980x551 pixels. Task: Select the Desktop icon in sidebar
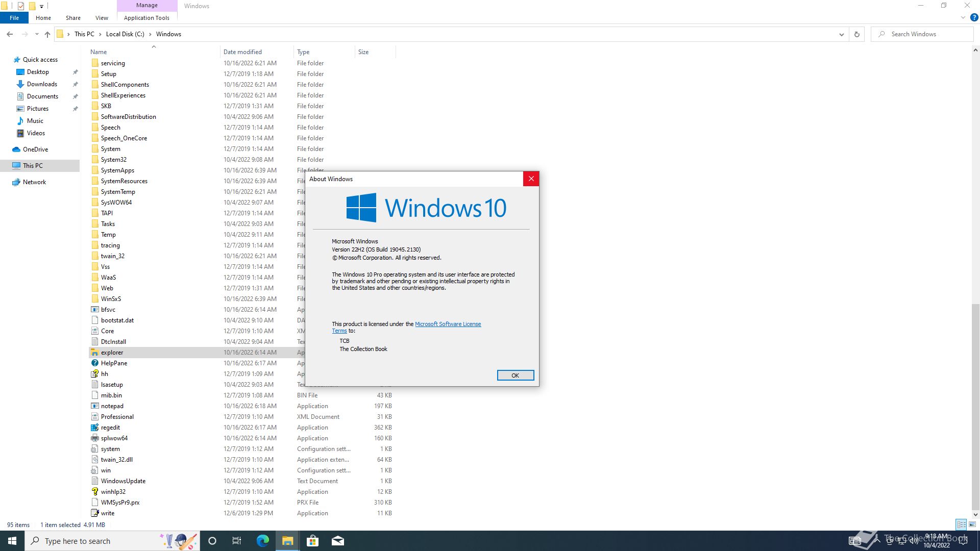[x=20, y=72]
